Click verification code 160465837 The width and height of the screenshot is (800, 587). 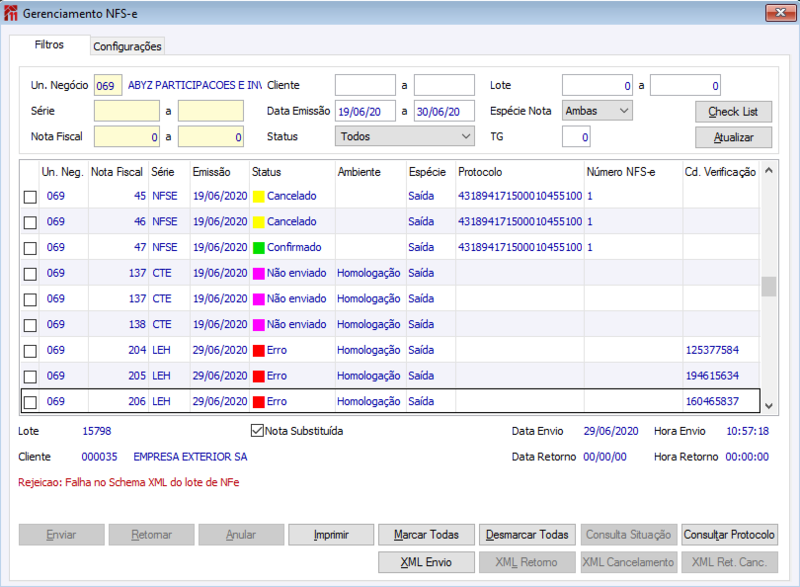click(x=712, y=401)
